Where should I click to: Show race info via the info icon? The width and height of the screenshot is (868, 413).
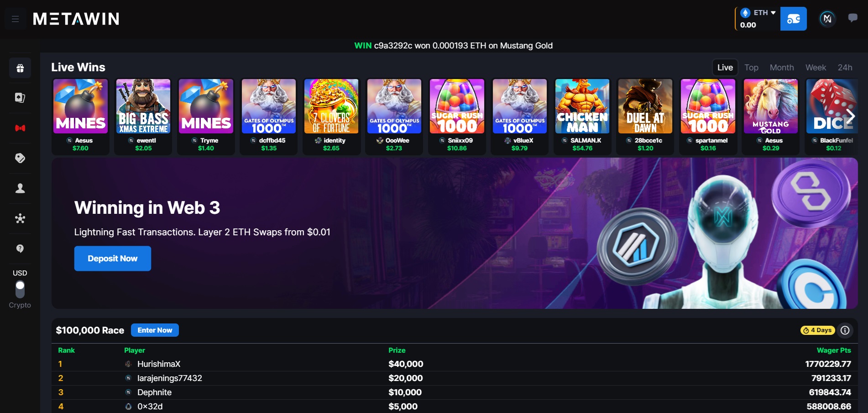[845, 330]
